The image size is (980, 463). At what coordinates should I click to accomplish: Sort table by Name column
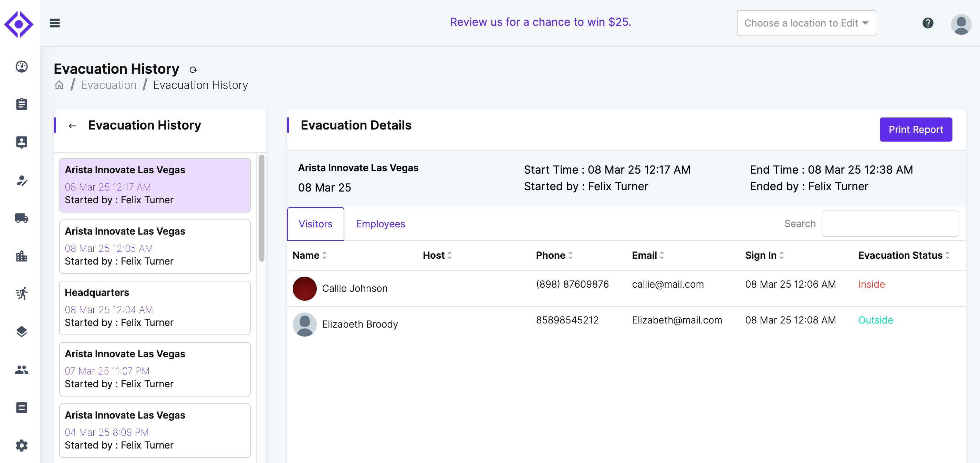pyautogui.click(x=310, y=255)
